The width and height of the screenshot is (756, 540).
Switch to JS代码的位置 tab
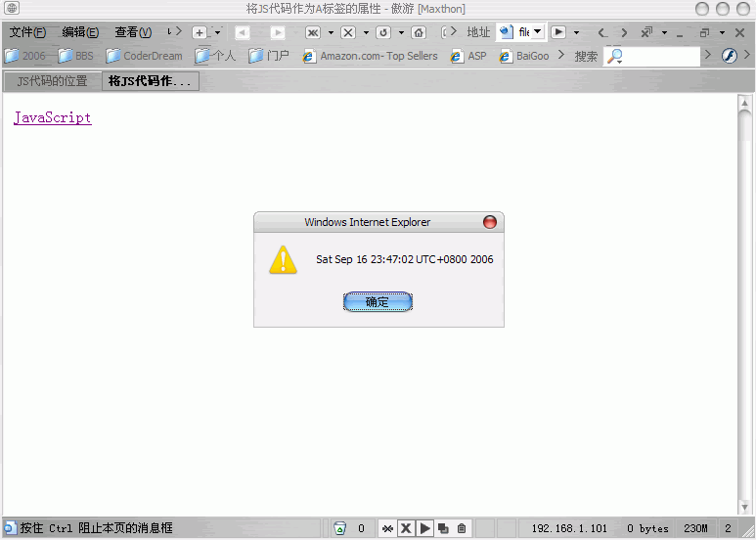coord(52,81)
